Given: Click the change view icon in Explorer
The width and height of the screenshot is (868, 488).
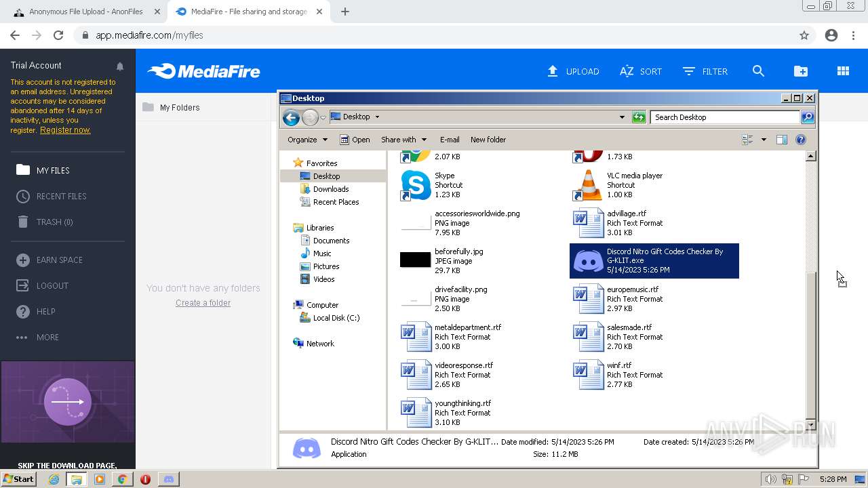Looking at the screenshot, I should coord(747,140).
